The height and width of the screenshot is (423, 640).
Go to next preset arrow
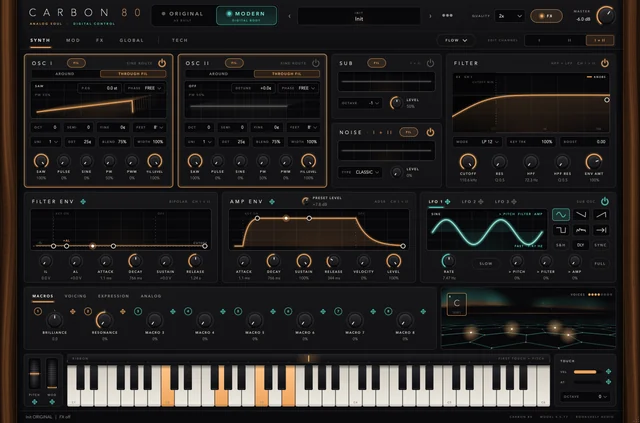coord(430,16)
